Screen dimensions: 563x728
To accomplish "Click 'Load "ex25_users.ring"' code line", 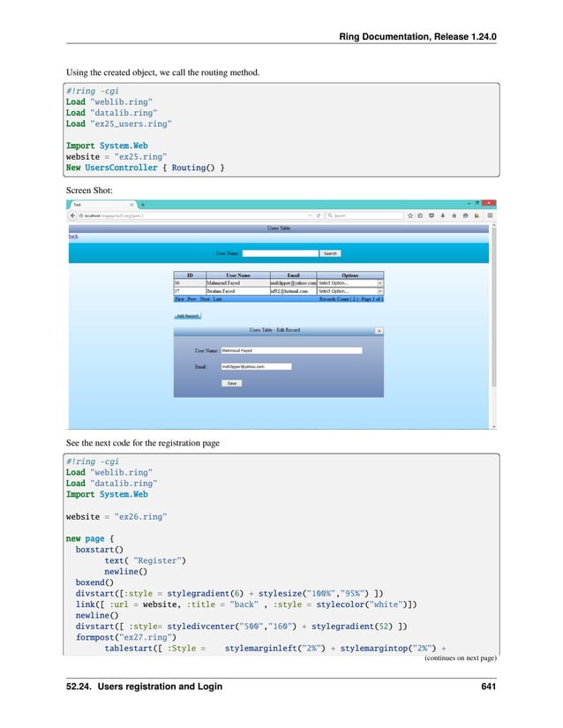I will 119,124.
